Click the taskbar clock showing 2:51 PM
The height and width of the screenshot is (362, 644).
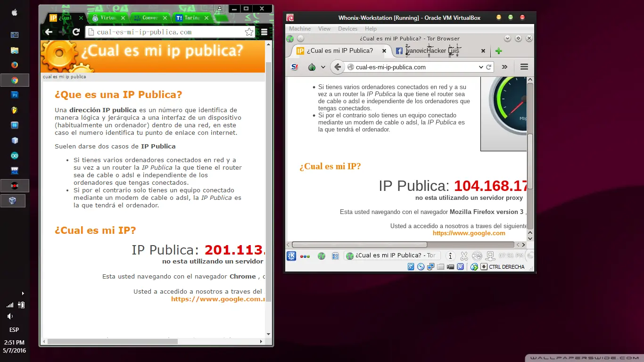point(14,346)
